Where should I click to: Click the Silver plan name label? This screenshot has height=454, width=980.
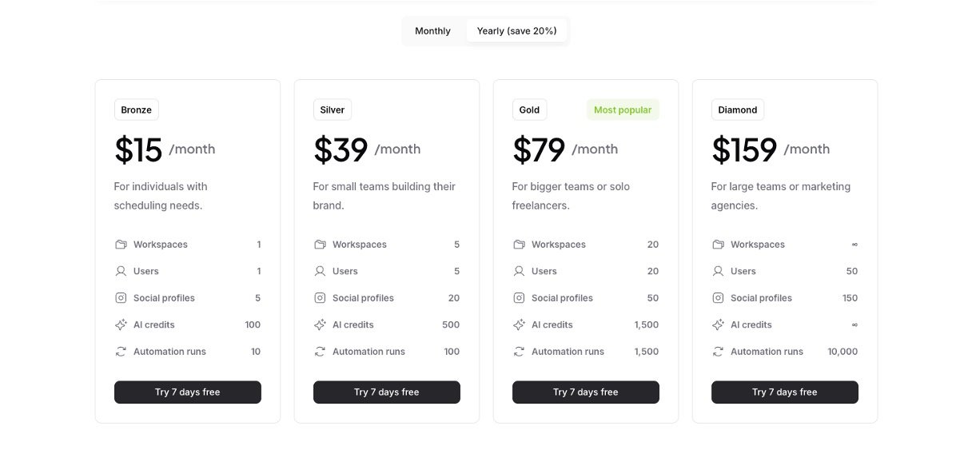(x=333, y=110)
